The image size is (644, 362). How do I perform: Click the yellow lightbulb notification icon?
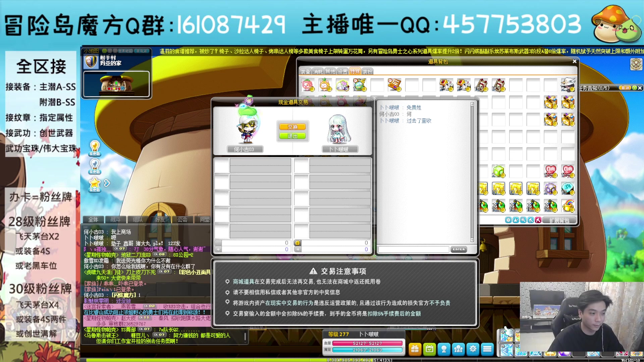coord(95,148)
